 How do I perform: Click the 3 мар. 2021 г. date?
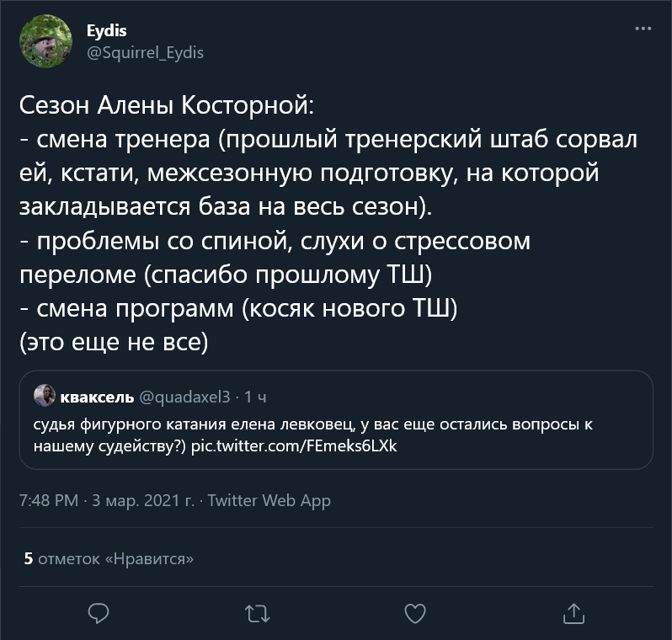142,500
